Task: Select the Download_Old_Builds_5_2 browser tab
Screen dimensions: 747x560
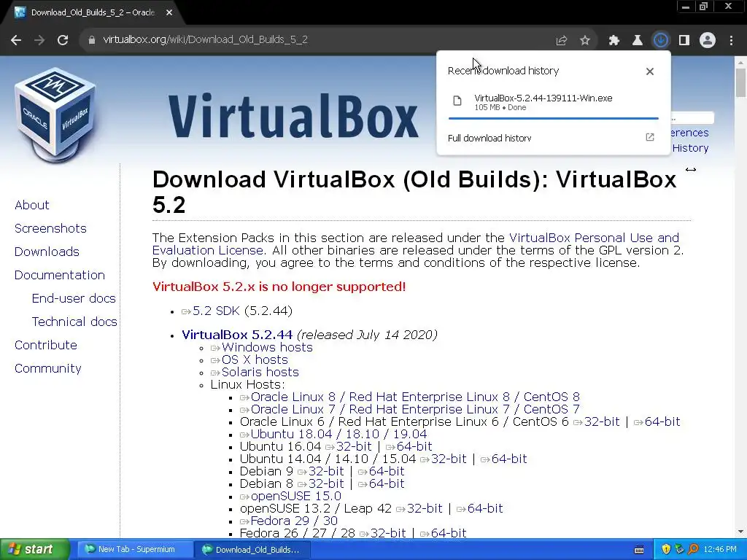Action: click(x=93, y=12)
